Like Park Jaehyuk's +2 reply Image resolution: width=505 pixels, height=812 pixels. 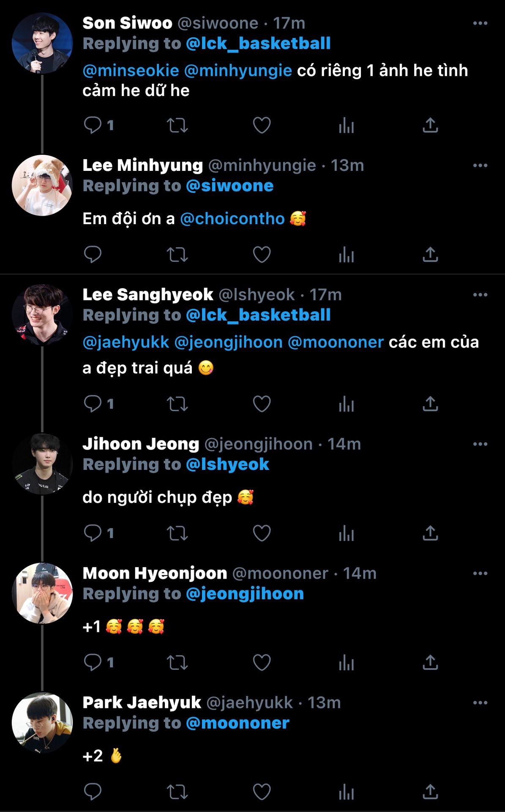pos(262,792)
